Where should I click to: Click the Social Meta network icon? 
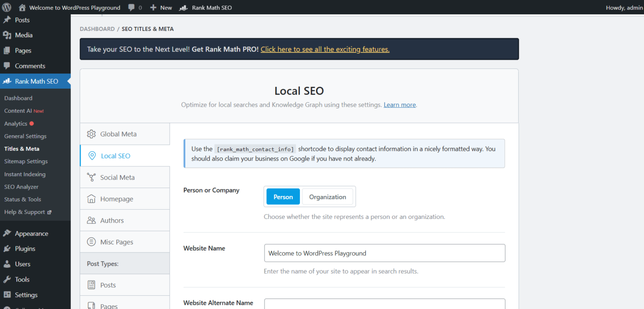92,177
